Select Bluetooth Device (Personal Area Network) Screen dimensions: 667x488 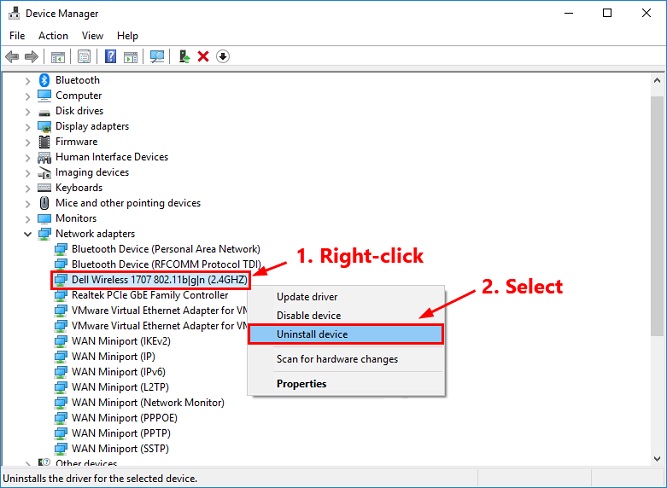coord(166,249)
